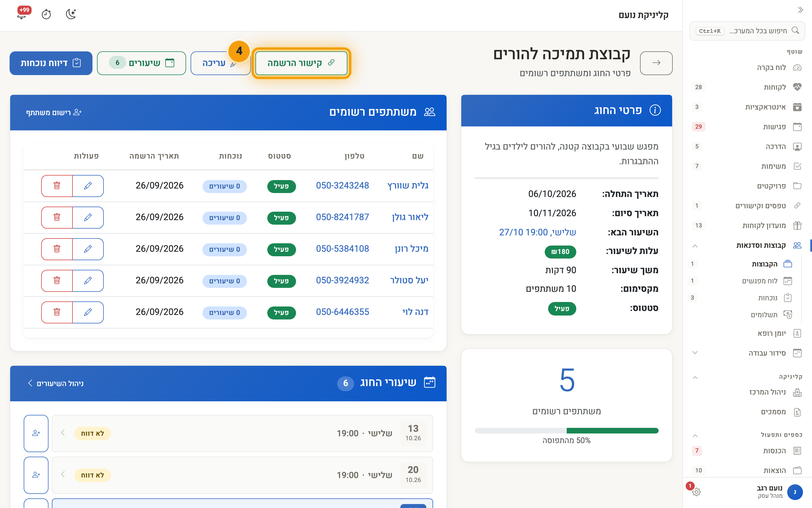Viewport: 812px width, 508px height.
Task: Expand סידור עבודה sidebar menu
Action: [x=695, y=353]
